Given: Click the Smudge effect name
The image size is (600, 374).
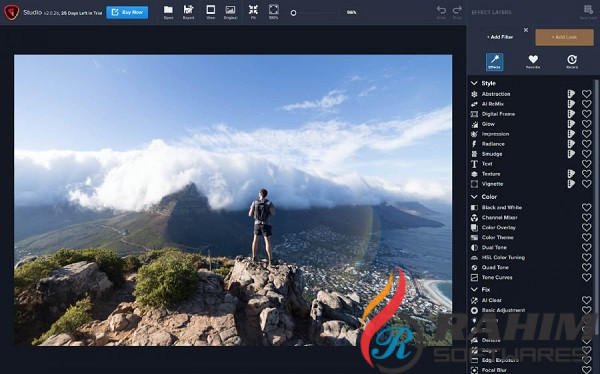Looking at the screenshot, I should coord(492,154).
